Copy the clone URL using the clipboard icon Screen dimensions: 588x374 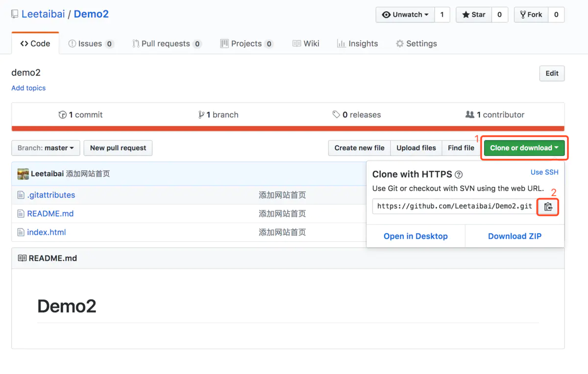click(547, 206)
